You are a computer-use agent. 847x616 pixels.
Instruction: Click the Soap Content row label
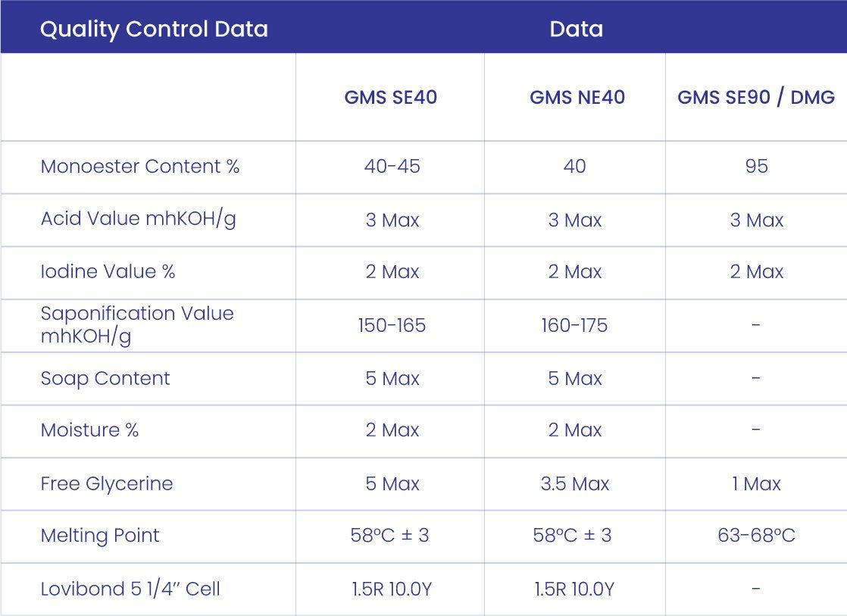(x=105, y=378)
